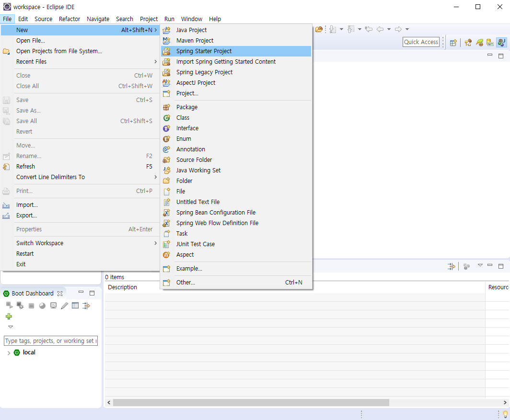This screenshot has width=510, height=420.
Task: Pick Class from the New submenu
Action: tap(236, 118)
